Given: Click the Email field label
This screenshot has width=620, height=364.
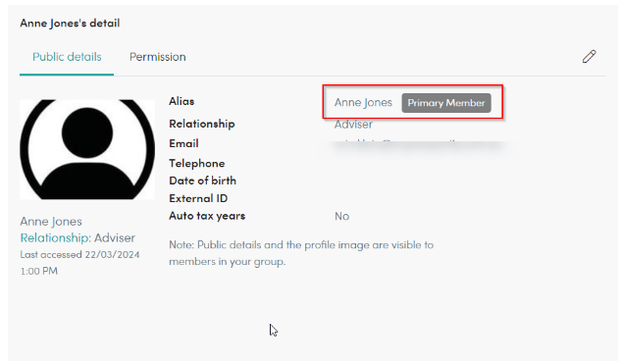Looking at the screenshot, I should click(183, 143).
